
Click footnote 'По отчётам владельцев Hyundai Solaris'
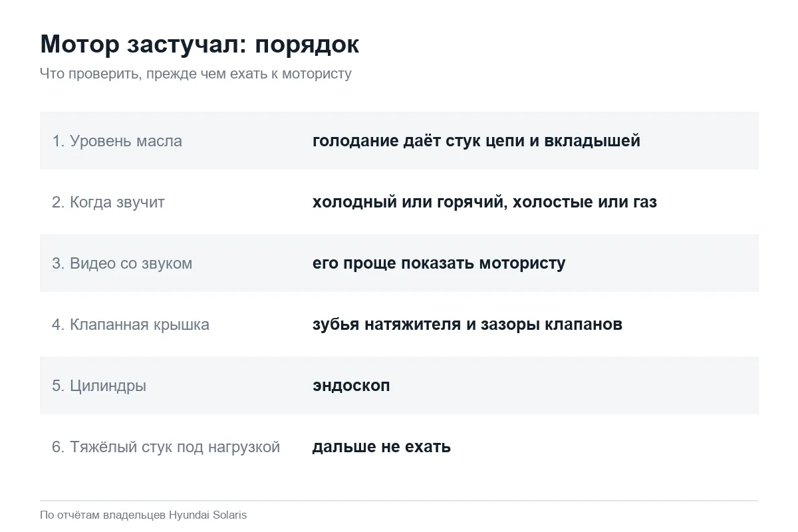click(x=143, y=515)
